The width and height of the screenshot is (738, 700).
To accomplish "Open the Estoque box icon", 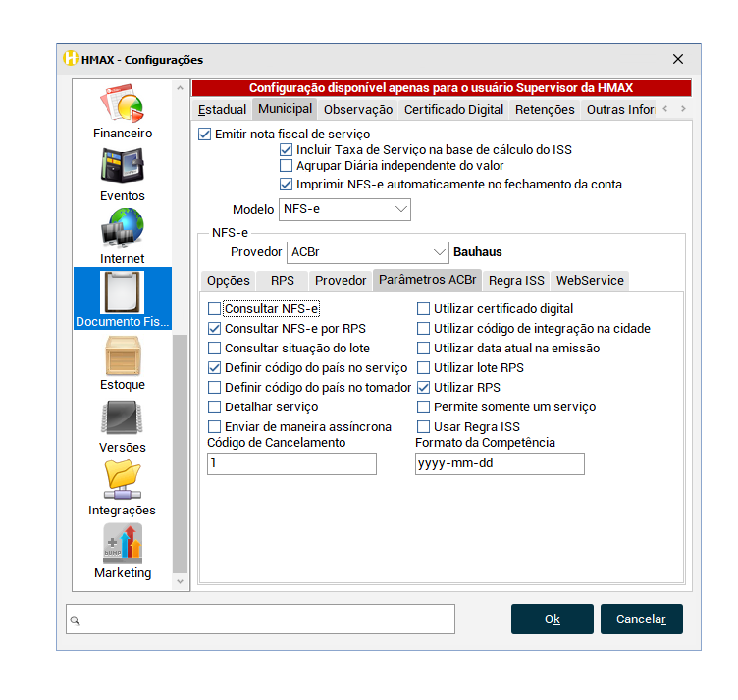I will coord(123,355).
